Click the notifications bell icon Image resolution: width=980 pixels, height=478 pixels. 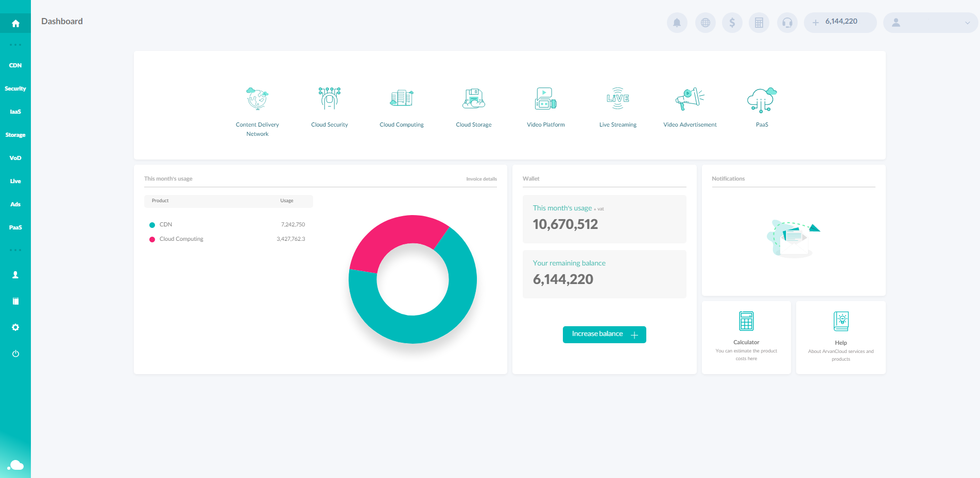(x=677, y=23)
